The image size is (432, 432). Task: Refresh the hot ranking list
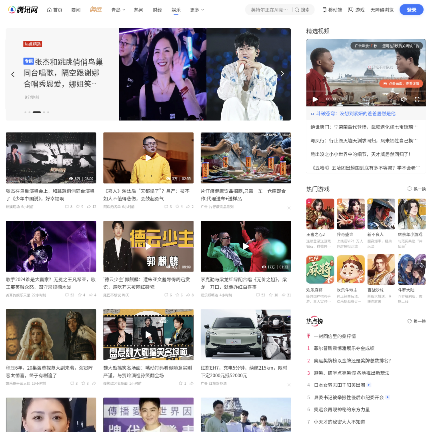click(x=416, y=321)
